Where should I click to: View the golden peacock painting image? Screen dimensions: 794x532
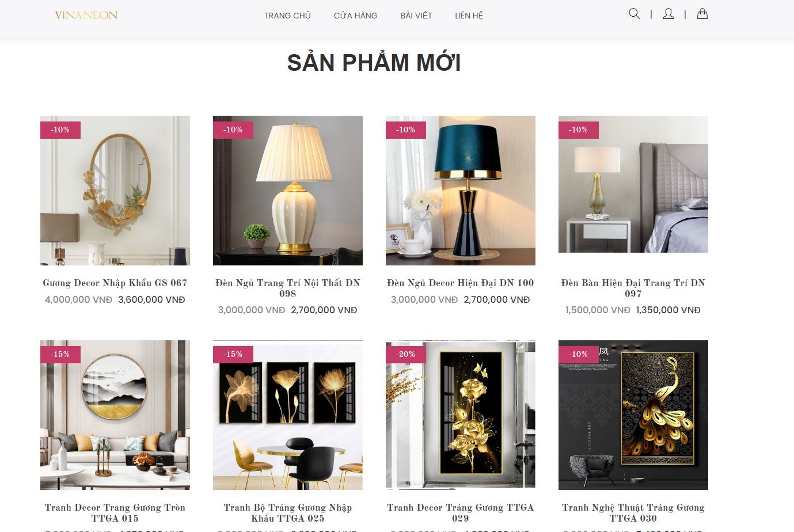[633, 415]
